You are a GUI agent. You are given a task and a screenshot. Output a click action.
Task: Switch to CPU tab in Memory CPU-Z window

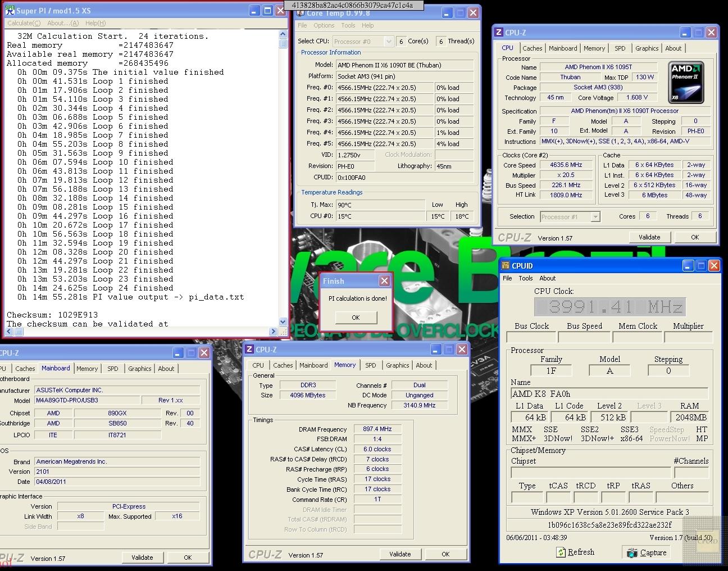[258, 365]
